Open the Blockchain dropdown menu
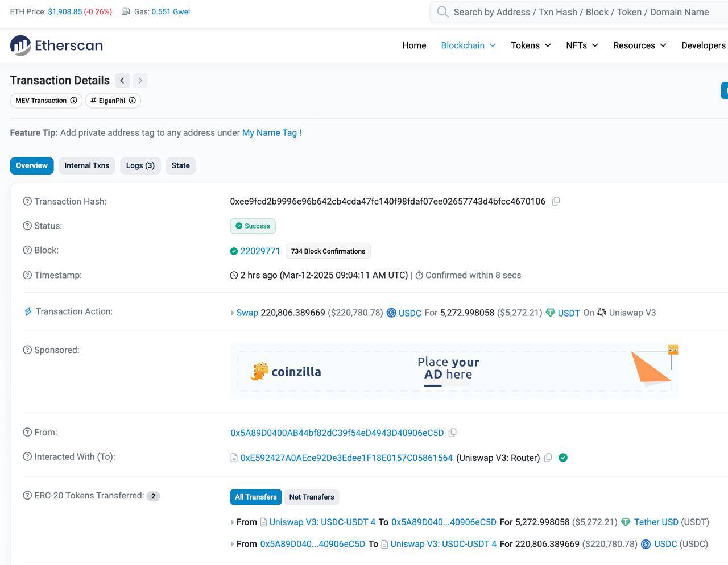 (x=469, y=45)
